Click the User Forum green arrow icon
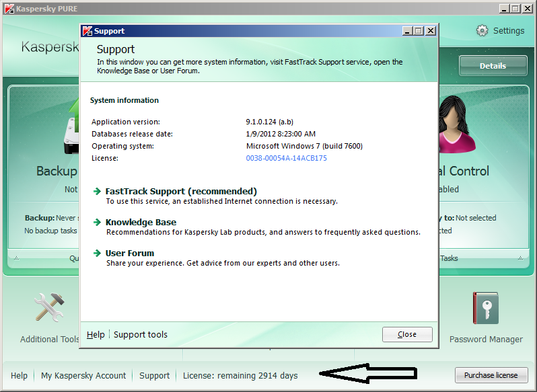537x392 pixels. pyautogui.click(x=98, y=253)
